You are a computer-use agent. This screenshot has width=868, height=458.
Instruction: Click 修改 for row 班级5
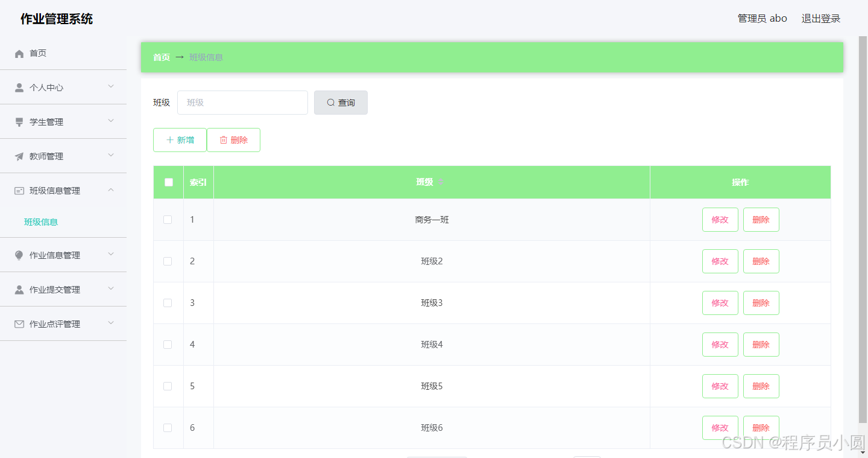[x=720, y=386]
